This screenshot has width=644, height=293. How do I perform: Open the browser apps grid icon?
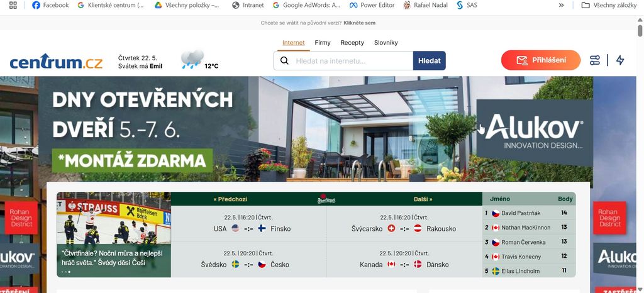point(13,5)
